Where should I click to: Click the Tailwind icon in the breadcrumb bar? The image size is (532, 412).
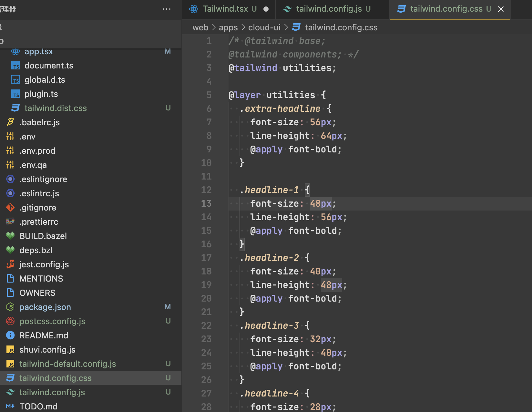pyautogui.click(x=296, y=27)
